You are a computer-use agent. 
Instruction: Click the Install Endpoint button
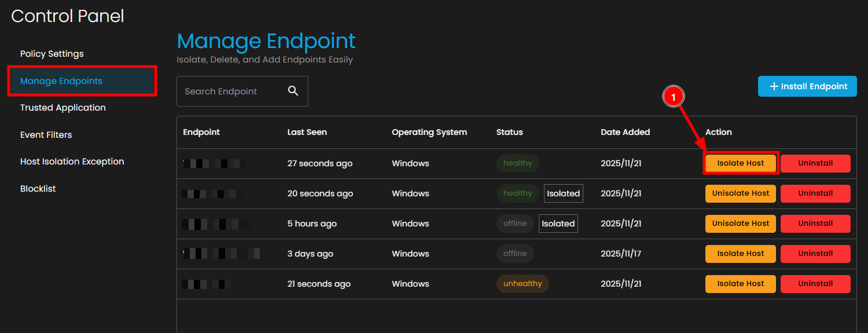(x=807, y=86)
